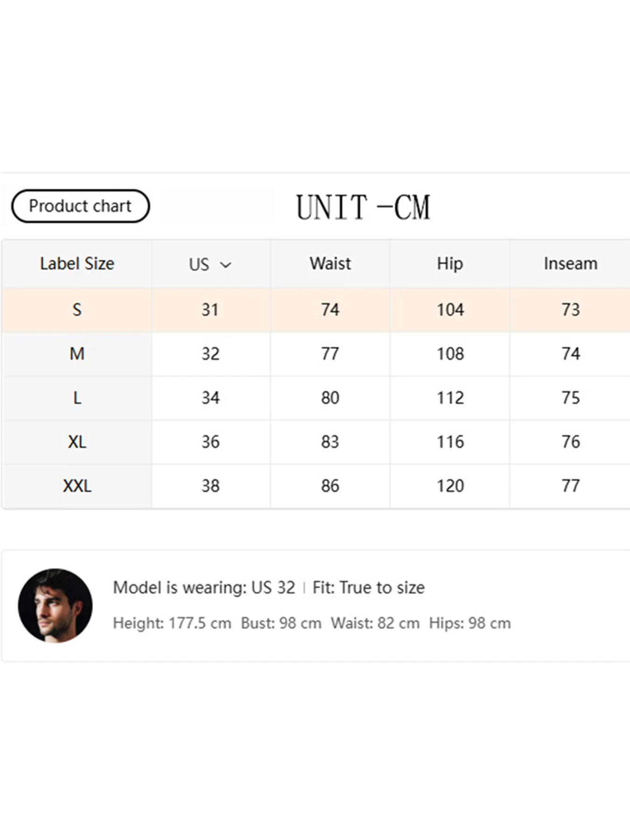The height and width of the screenshot is (840, 630).
Task: Click the US 31 cell for size S
Action: (x=210, y=310)
